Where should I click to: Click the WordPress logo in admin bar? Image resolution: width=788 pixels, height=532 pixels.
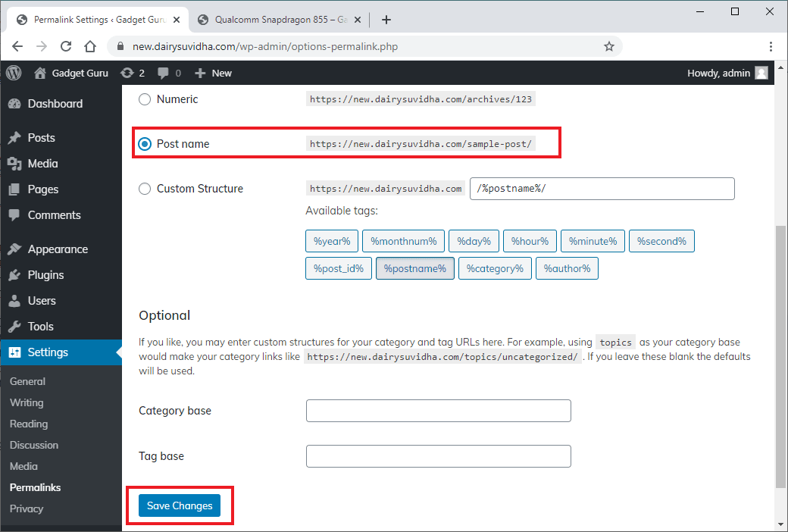click(x=14, y=73)
